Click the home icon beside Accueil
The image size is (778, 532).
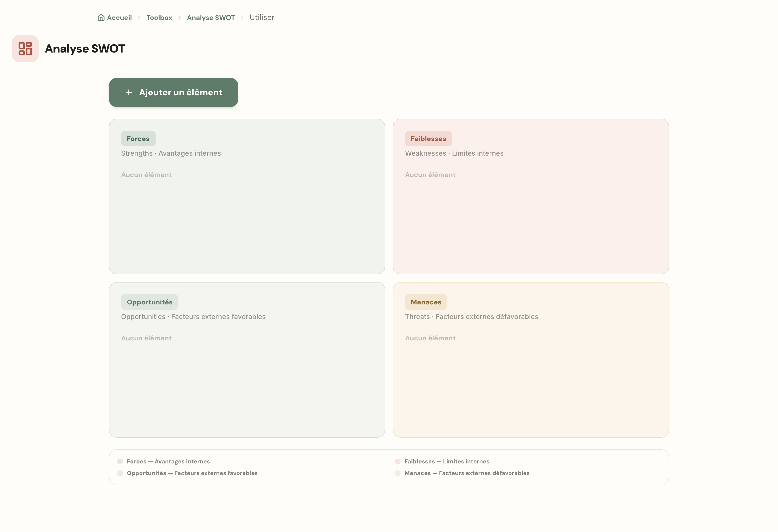click(101, 18)
